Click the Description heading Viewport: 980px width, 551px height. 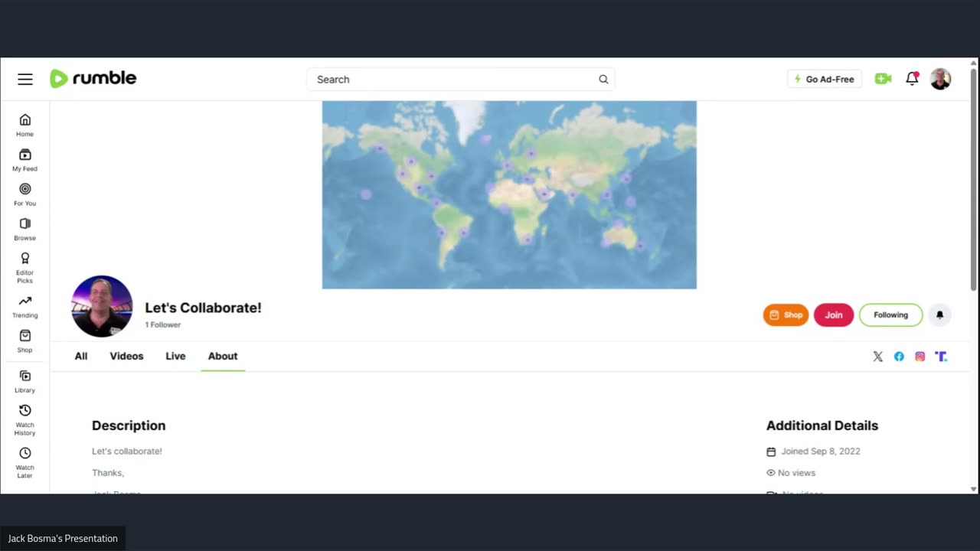click(x=129, y=425)
